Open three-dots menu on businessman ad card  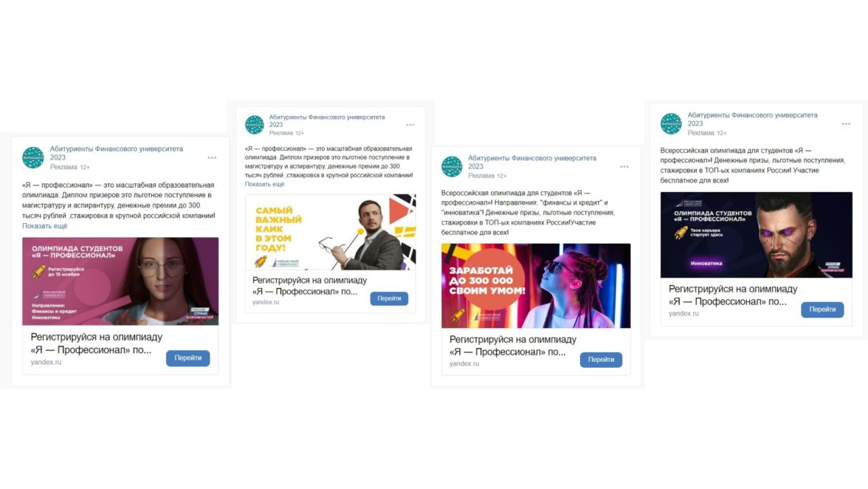(x=410, y=125)
